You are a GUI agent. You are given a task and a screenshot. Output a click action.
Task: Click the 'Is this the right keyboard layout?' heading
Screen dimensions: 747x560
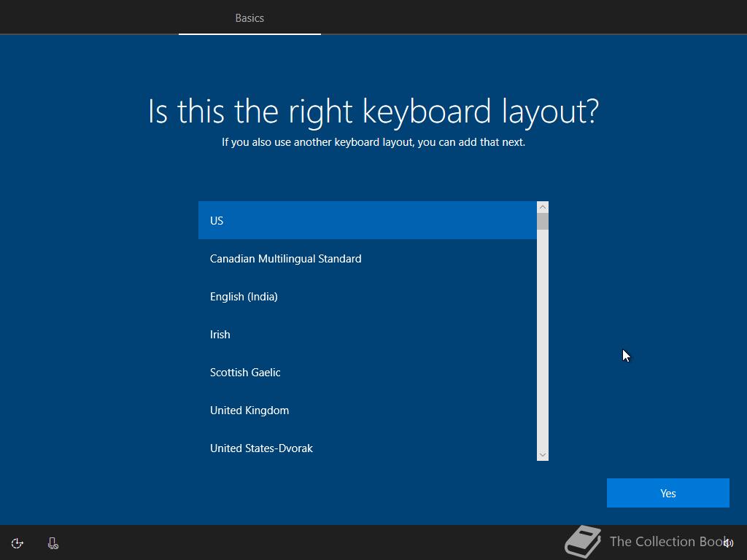[373, 111]
